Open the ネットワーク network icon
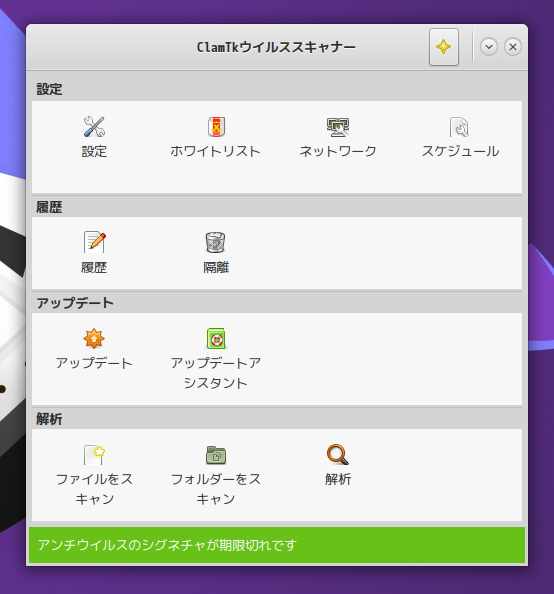Screen dimensions: 554x594 pyautogui.click(x=338, y=127)
